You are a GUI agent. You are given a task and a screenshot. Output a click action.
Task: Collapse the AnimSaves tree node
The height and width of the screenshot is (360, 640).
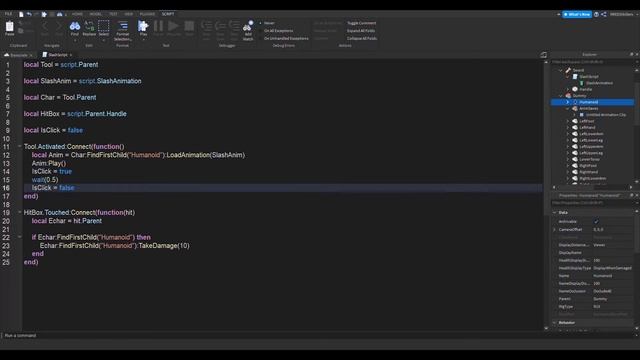[x=567, y=109]
